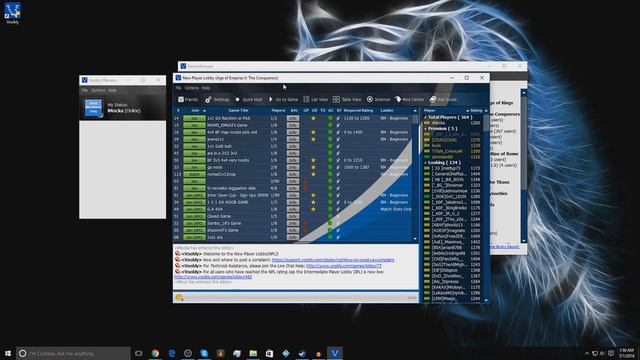Screen dimensions: 640x360
Task: Join the '1v1 Gold lush' game
Action: point(194,146)
